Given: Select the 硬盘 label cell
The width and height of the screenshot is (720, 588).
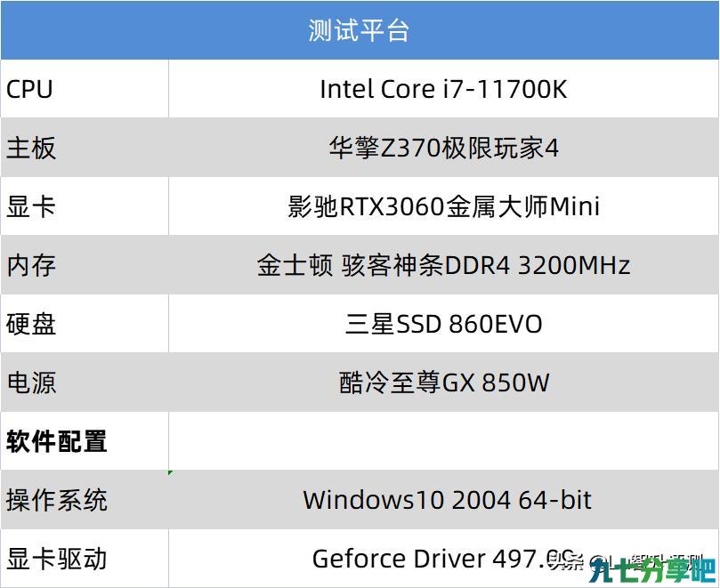Looking at the screenshot, I should [x=85, y=324].
